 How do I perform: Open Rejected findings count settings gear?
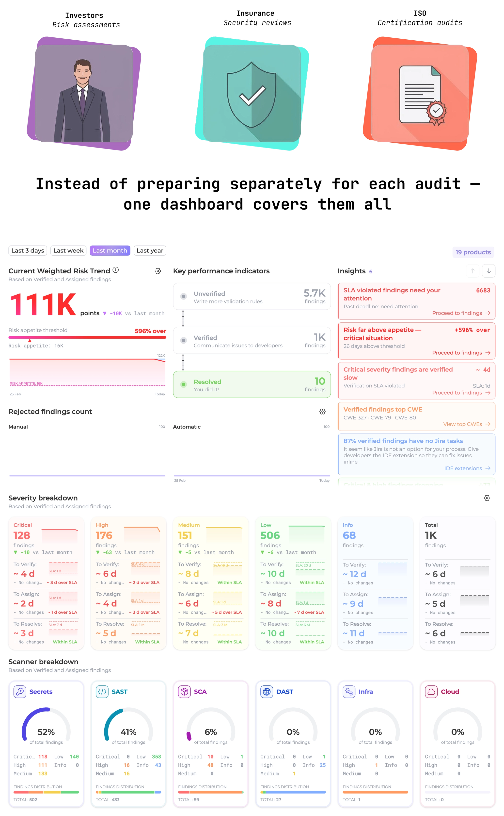(322, 411)
